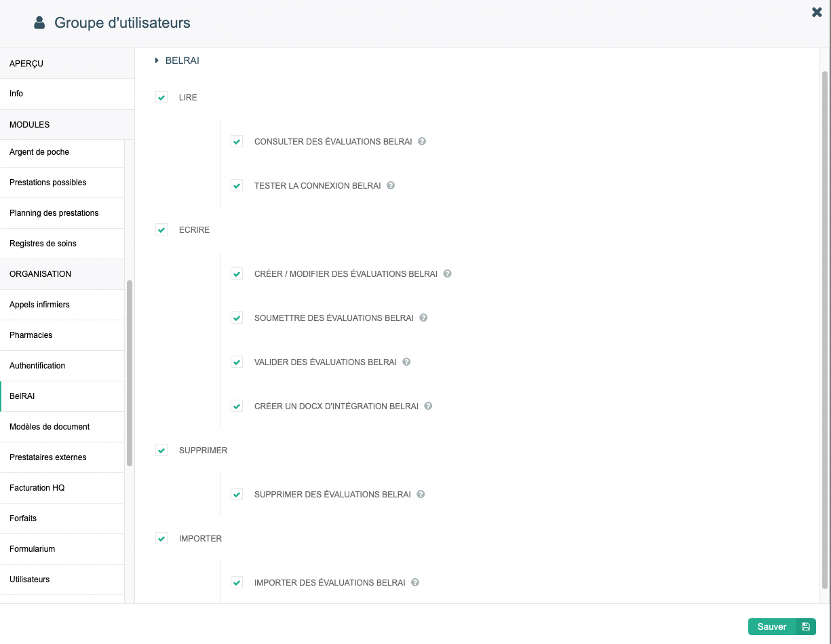Toggle Créer un DOCX d'intégration BelRAI checkbox
Image resolution: width=831 pixels, height=644 pixels.
(x=237, y=406)
